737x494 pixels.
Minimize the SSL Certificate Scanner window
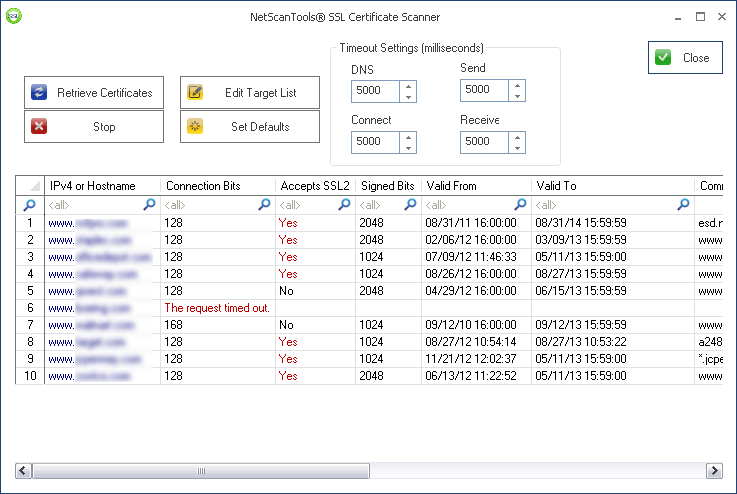[x=678, y=17]
